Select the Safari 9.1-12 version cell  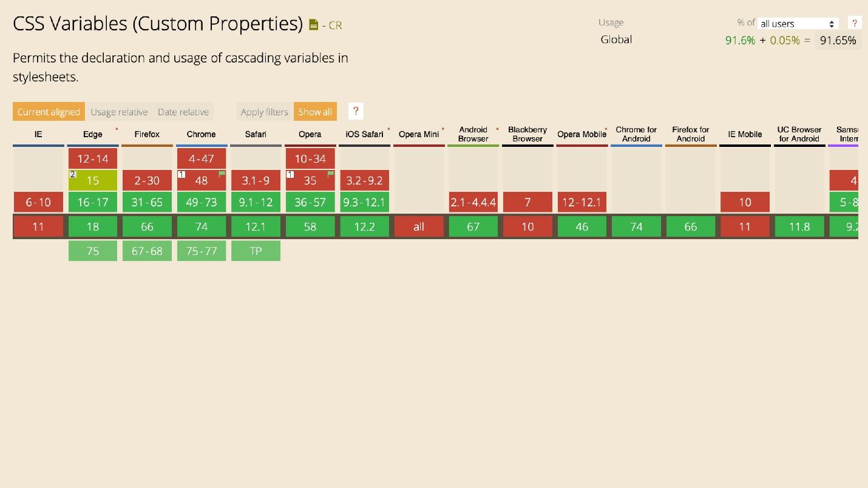(x=256, y=202)
